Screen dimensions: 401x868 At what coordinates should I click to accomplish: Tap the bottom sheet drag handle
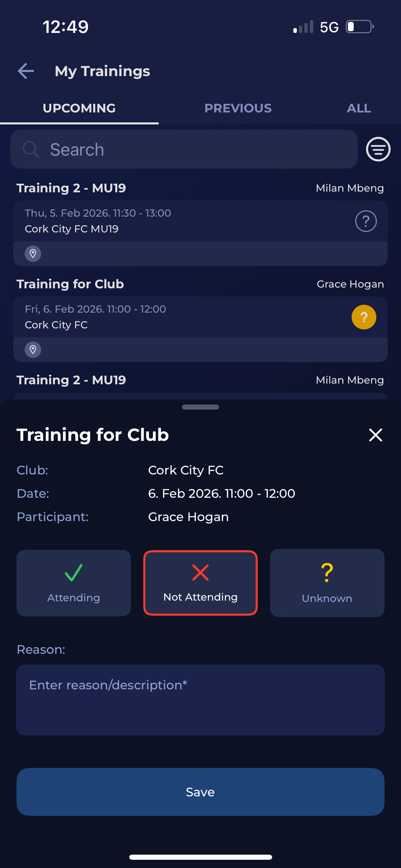(200, 407)
